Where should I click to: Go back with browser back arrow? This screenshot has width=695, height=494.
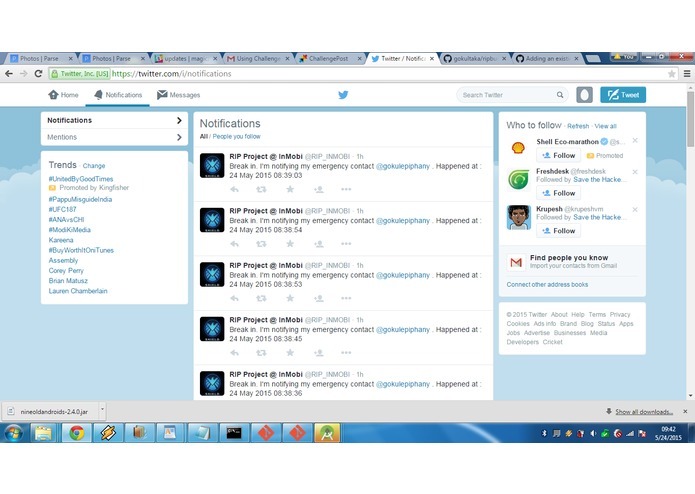click(x=9, y=74)
